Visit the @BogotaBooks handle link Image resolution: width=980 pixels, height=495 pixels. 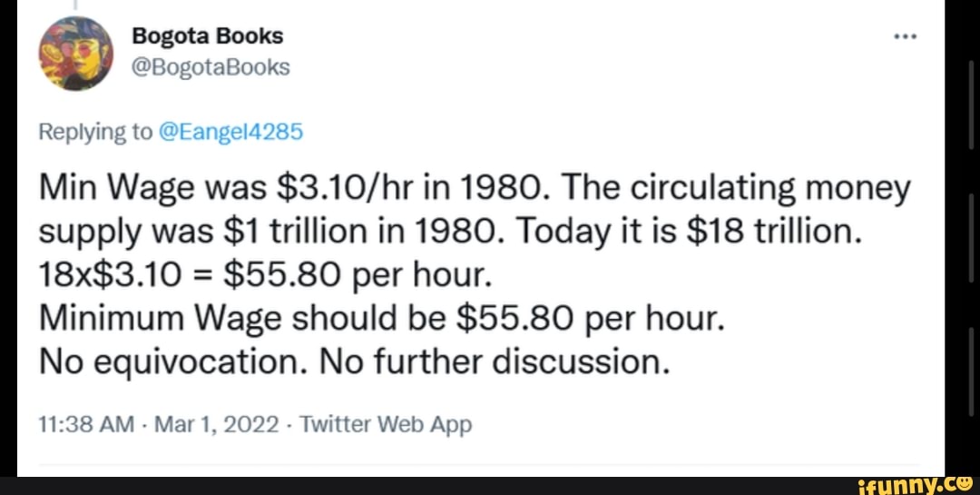(211, 67)
